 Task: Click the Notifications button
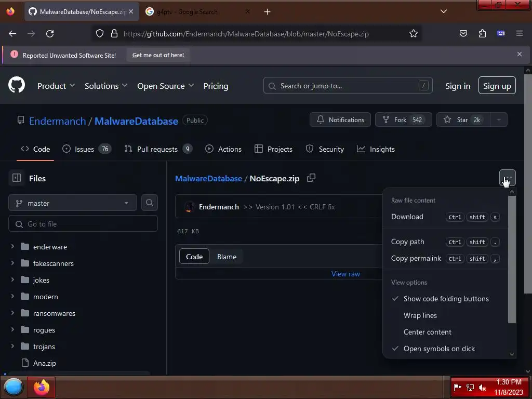click(x=340, y=120)
